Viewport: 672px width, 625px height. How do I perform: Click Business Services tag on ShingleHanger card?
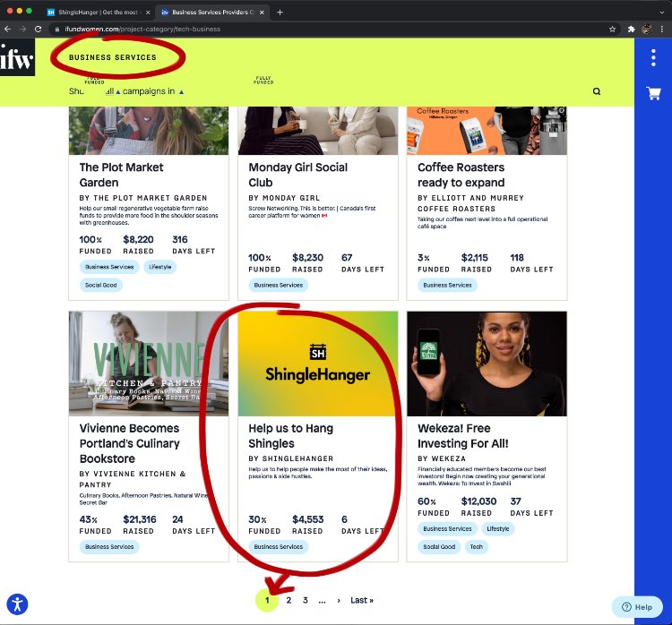coord(278,546)
